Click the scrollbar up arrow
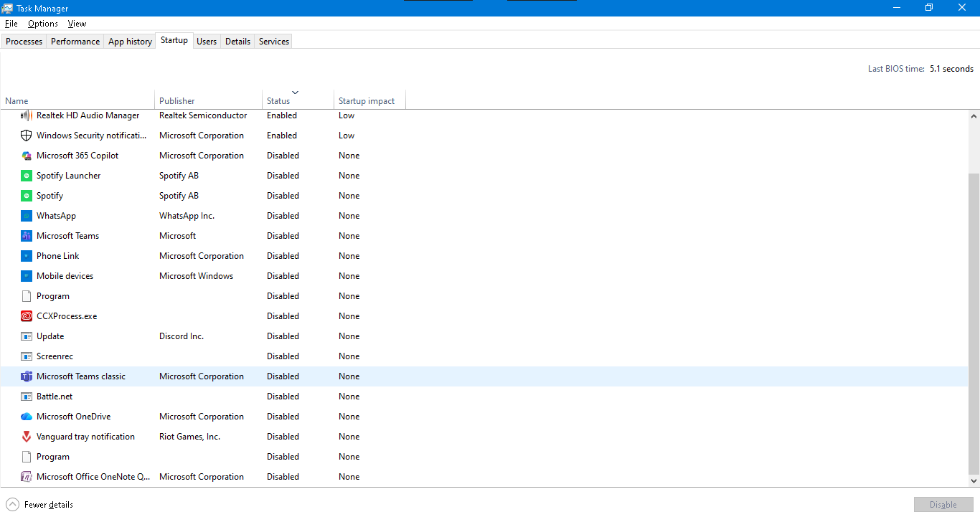Viewport: 980px width, 522px height. (974, 115)
